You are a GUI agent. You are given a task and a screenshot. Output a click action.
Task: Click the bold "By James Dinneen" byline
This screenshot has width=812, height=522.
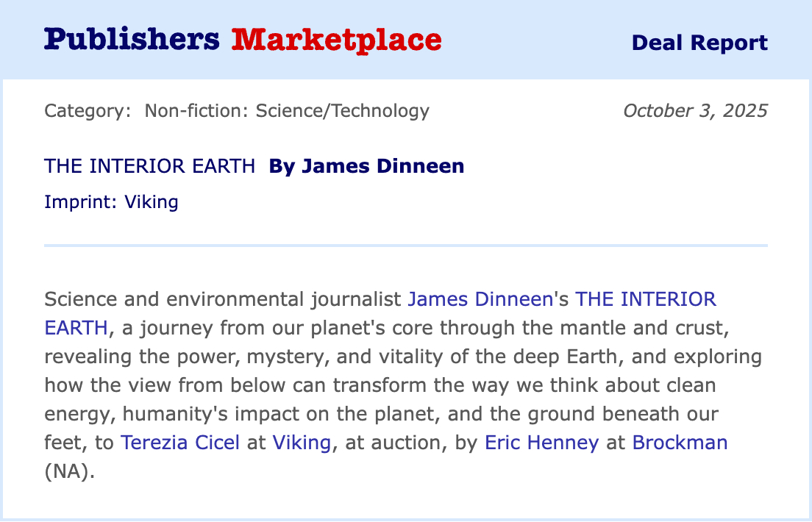tap(366, 166)
